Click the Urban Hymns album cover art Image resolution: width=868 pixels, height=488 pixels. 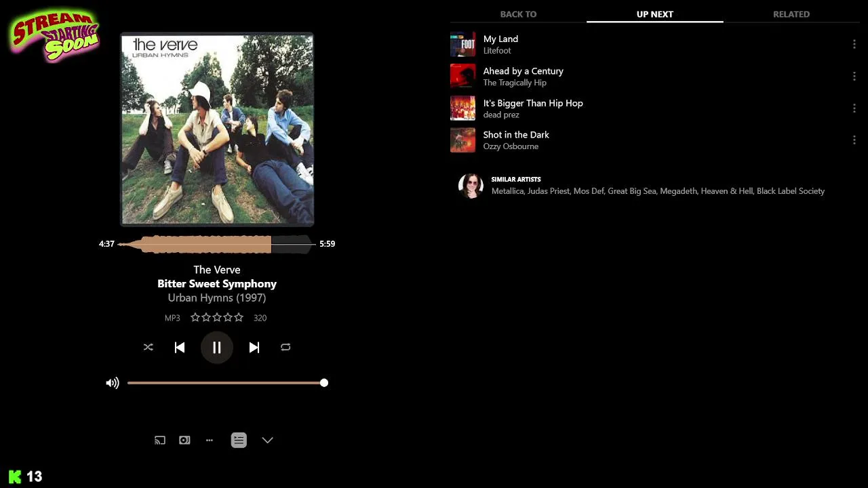point(217,129)
